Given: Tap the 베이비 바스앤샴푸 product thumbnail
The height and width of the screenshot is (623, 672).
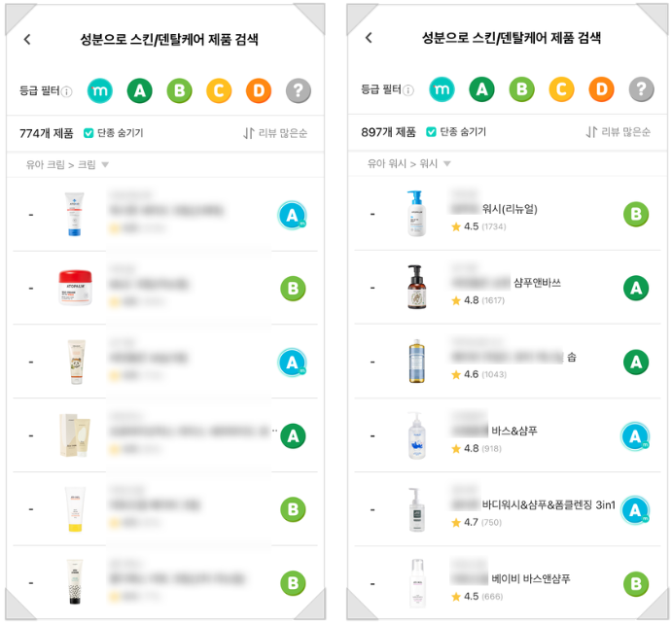Looking at the screenshot, I should click(418, 583).
